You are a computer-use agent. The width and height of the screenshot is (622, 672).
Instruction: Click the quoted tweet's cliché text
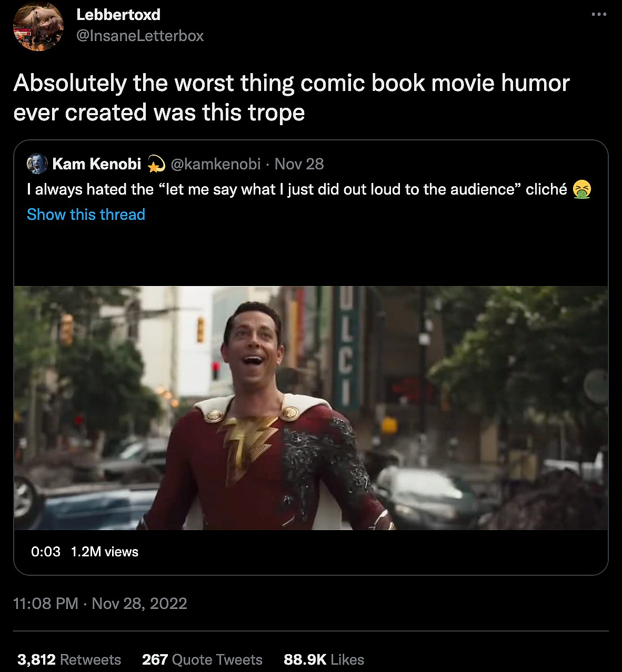pos(546,189)
